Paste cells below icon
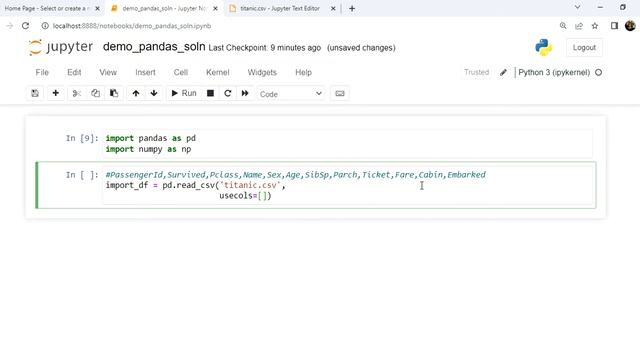640x360 pixels. (x=114, y=93)
